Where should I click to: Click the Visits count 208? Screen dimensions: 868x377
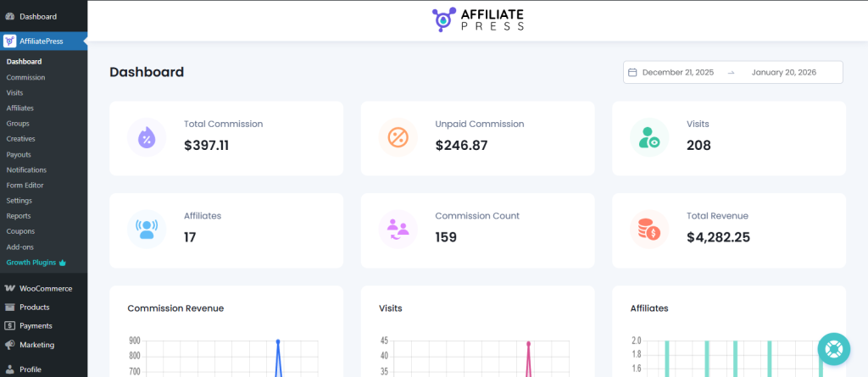pyautogui.click(x=698, y=146)
